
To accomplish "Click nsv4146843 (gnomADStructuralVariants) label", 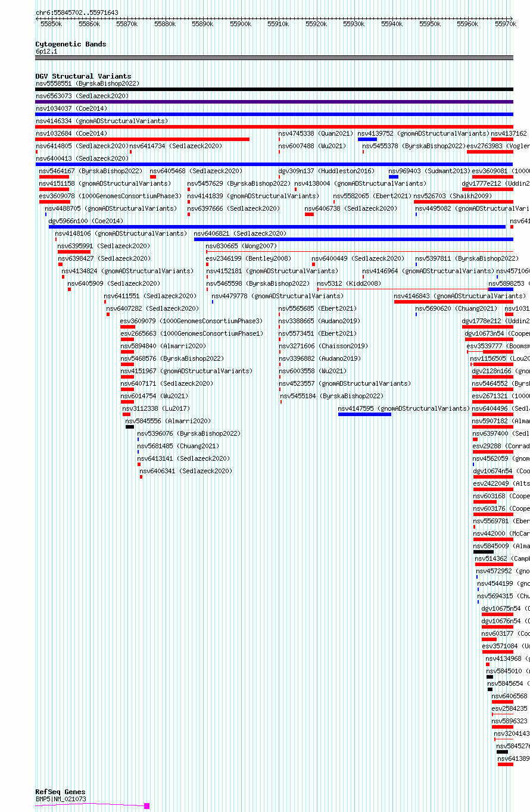I will (x=460, y=296).
